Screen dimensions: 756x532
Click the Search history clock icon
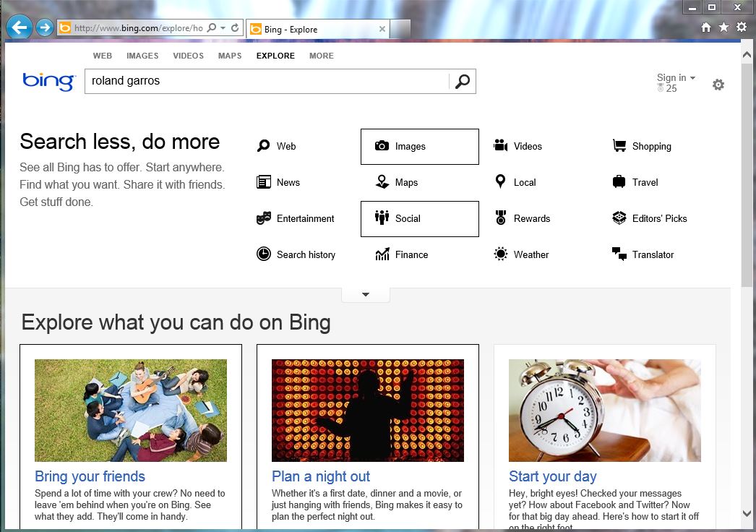point(264,254)
